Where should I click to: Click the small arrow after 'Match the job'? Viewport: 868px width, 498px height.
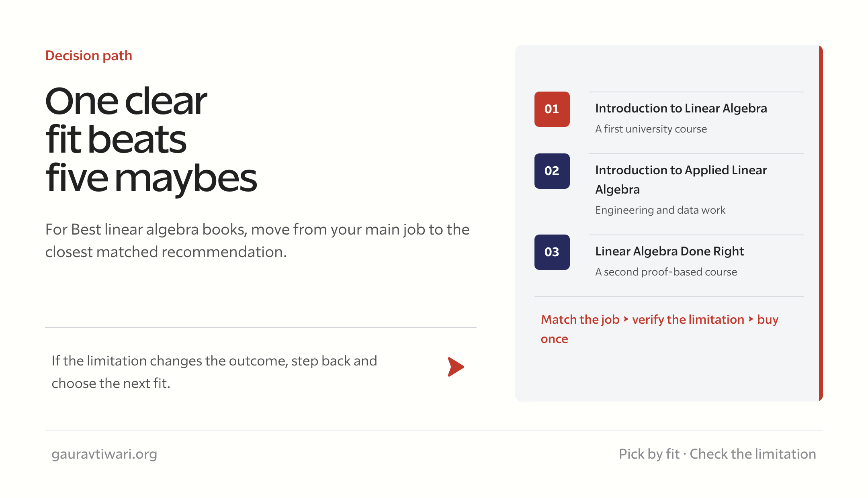(626, 319)
